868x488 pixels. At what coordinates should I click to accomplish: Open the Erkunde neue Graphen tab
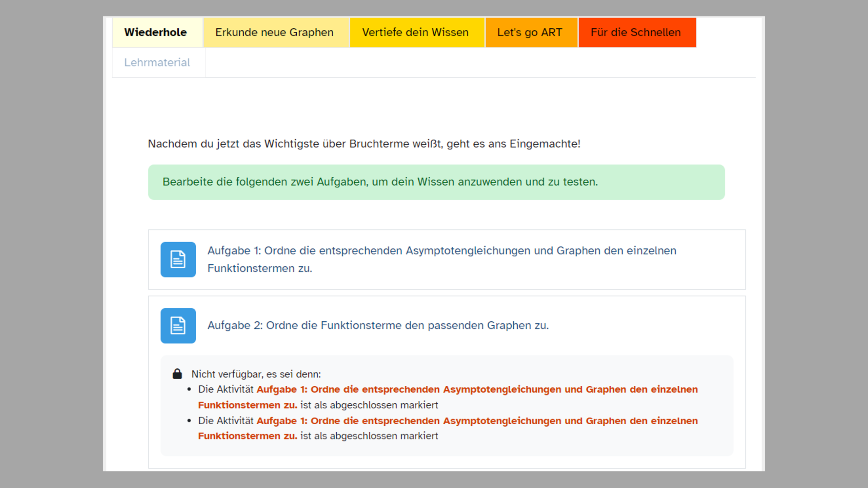point(274,32)
